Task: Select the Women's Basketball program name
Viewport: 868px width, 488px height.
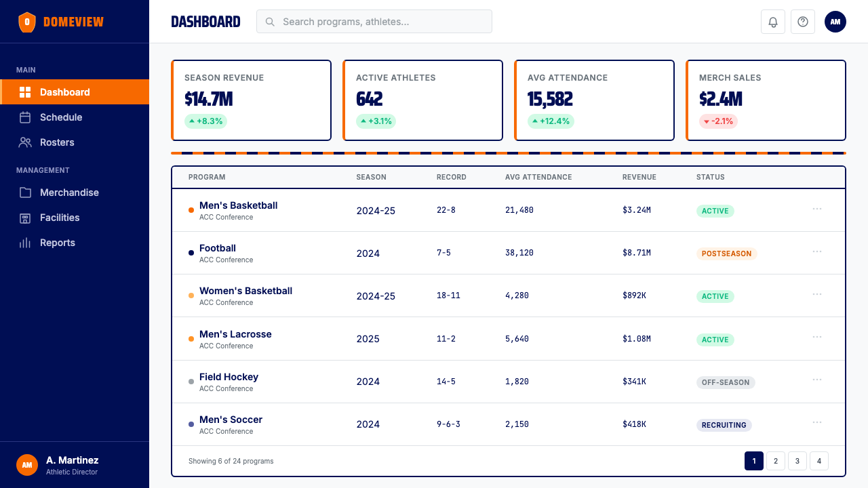Action: (x=245, y=291)
